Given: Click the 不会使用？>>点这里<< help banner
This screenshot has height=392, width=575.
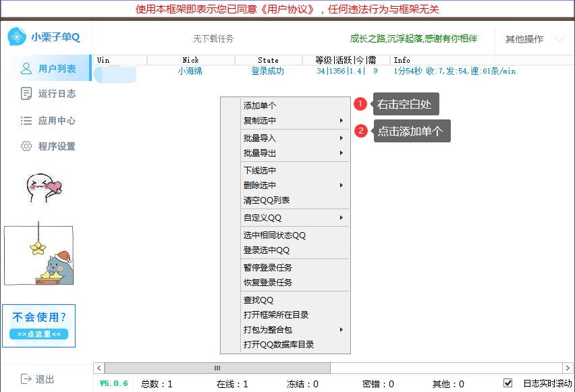Looking at the screenshot, I should (38, 326).
